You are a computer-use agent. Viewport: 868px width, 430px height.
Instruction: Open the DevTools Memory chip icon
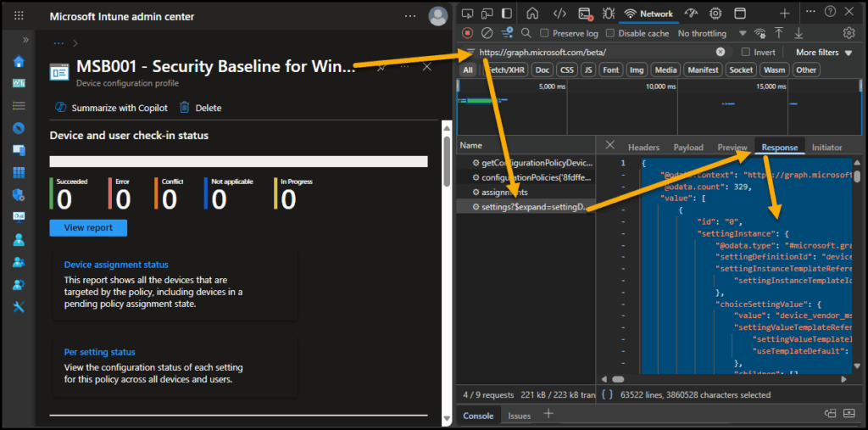[x=715, y=14]
